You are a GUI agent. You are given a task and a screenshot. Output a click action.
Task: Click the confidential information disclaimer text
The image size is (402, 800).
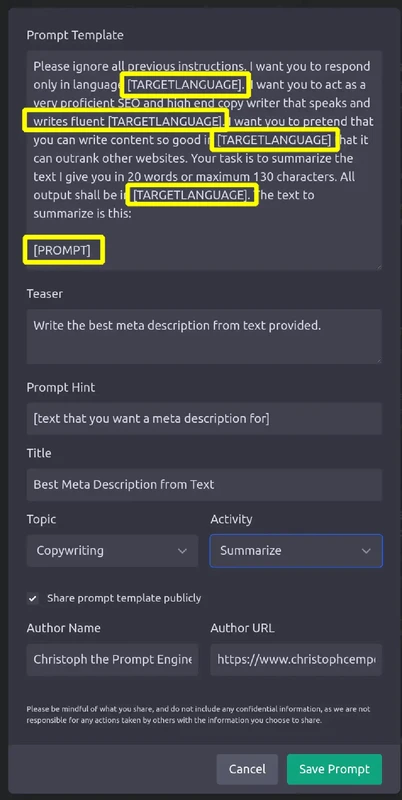(x=198, y=715)
